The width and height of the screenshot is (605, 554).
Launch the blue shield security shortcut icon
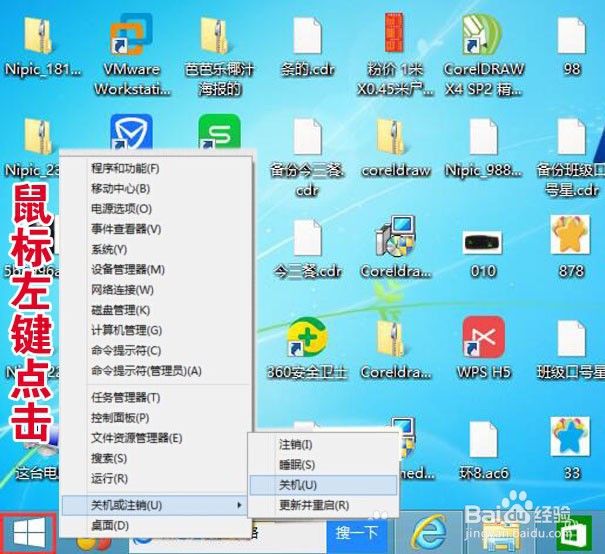(x=131, y=132)
